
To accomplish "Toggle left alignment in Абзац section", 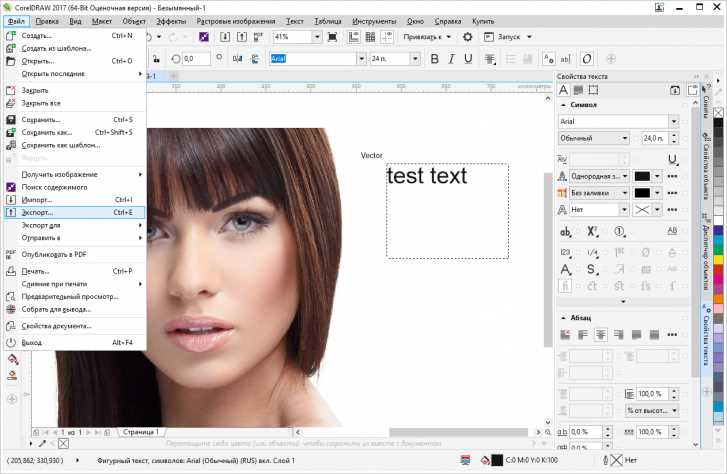I will pyautogui.click(x=584, y=335).
